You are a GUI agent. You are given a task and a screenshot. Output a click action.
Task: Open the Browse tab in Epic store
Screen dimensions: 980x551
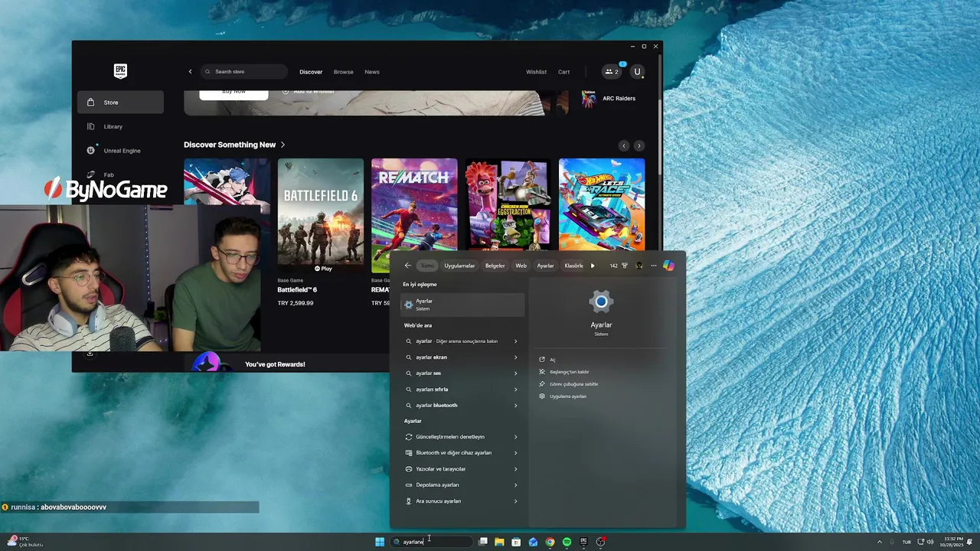click(344, 72)
